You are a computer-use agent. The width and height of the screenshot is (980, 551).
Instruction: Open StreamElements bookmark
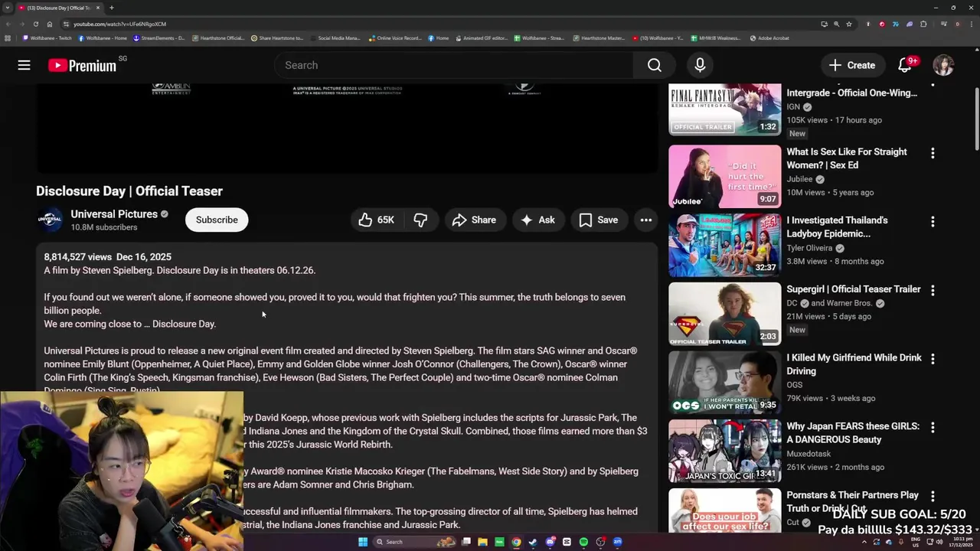click(159, 38)
